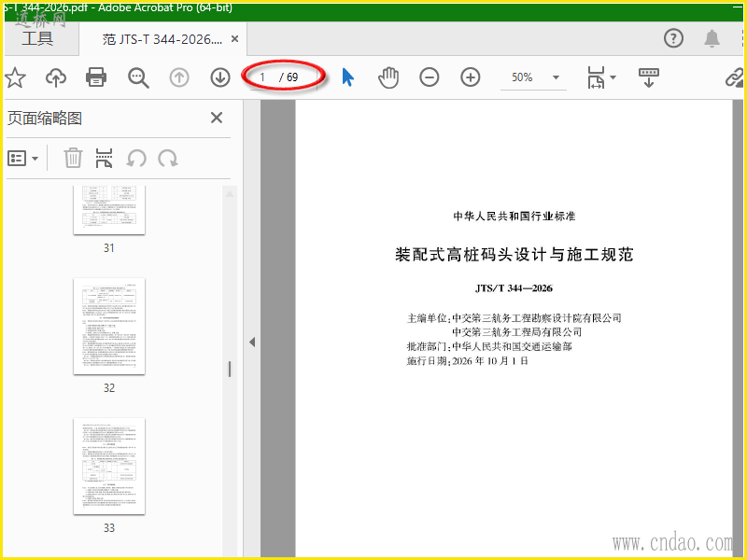The height and width of the screenshot is (560, 747).
Task: Click document title 装配式高桩码头设计与施工规范
Action: coord(514,254)
